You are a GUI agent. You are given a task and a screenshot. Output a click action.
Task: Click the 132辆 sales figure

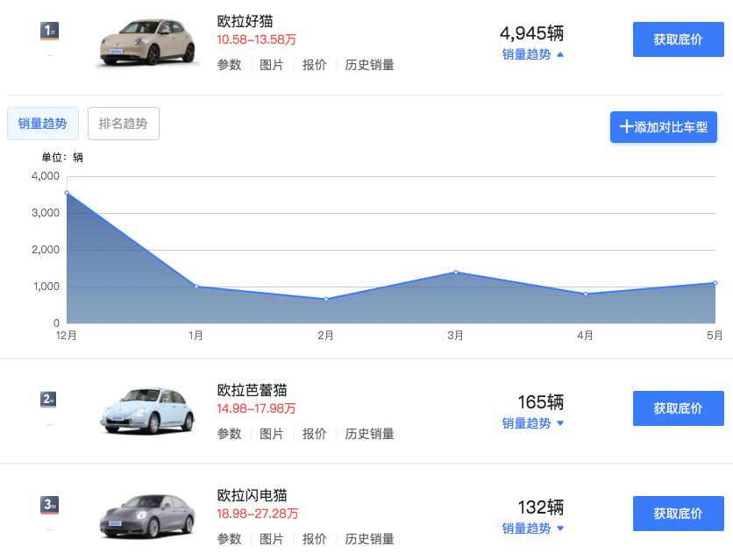coord(541,507)
